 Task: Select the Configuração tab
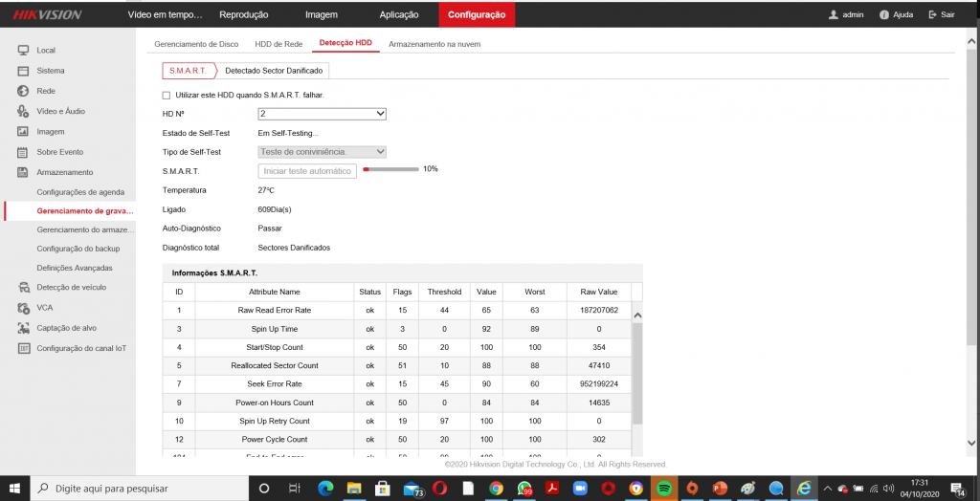[x=477, y=15]
